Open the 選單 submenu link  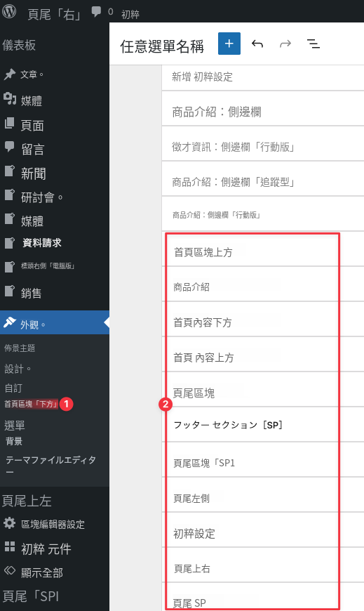coord(15,425)
